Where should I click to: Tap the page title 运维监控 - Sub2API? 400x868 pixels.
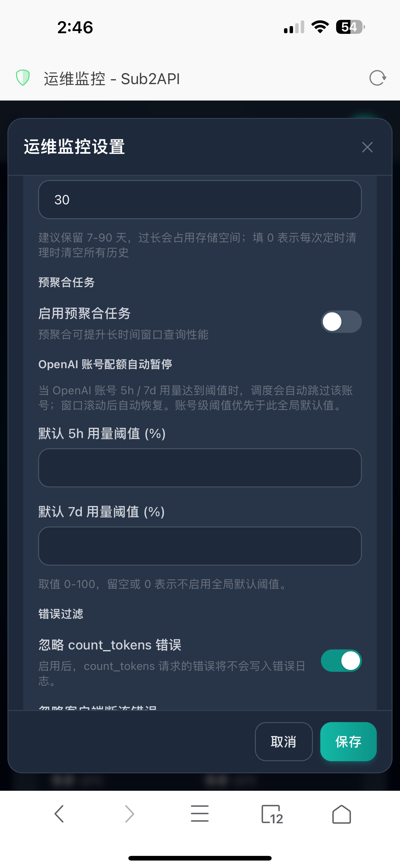[x=112, y=79]
